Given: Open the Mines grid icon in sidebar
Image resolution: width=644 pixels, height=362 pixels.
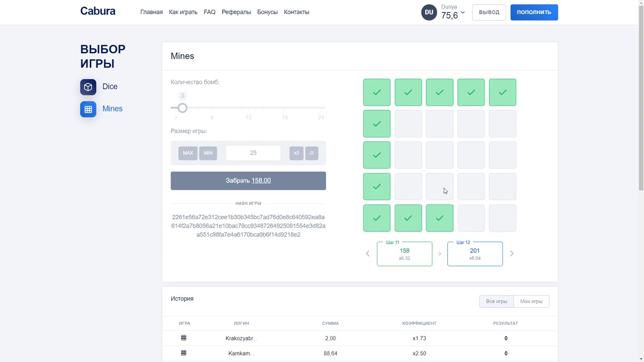Looking at the screenshot, I should coord(88,109).
